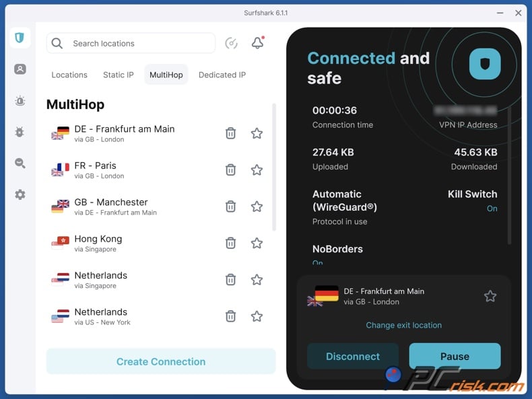Favorite the DE - Frankfurt am Main connection
Screen dimensions: 532x399
pos(257,133)
